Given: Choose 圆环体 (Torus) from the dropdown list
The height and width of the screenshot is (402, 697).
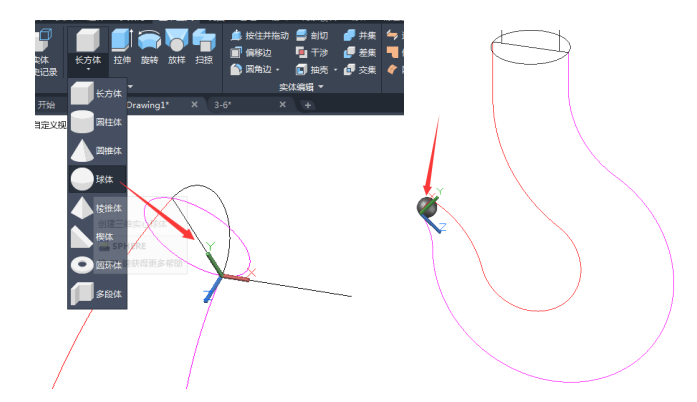Looking at the screenshot, I should pyautogui.click(x=97, y=265).
